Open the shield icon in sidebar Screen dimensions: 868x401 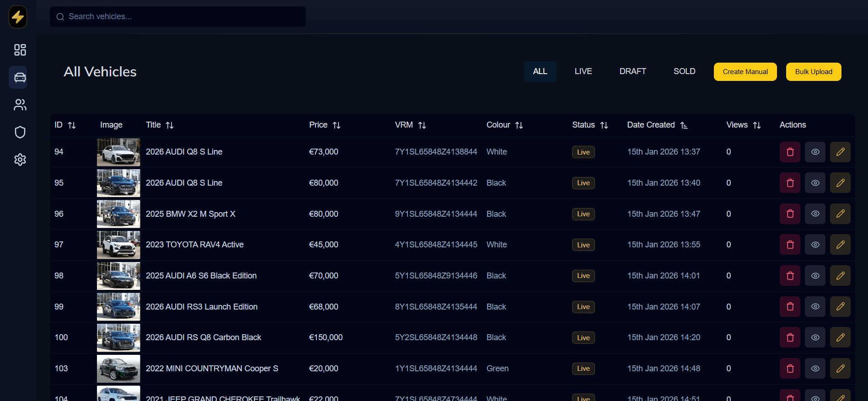(x=20, y=132)
